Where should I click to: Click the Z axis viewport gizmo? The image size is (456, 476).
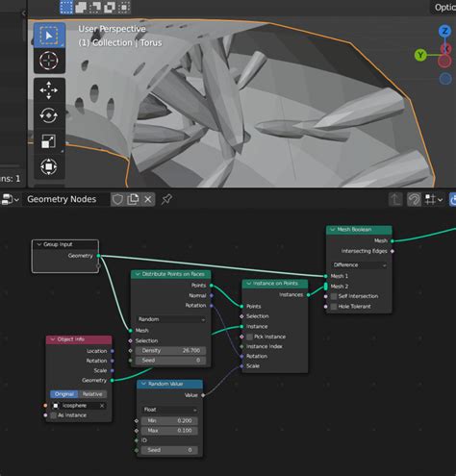pos(444,31)
